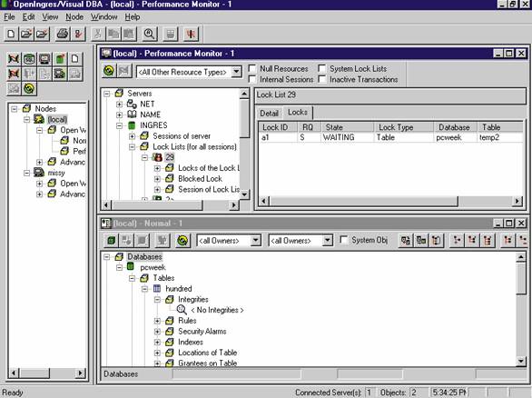Click the Copy toolbar icon
532x398 pixels.
point(113,34)
